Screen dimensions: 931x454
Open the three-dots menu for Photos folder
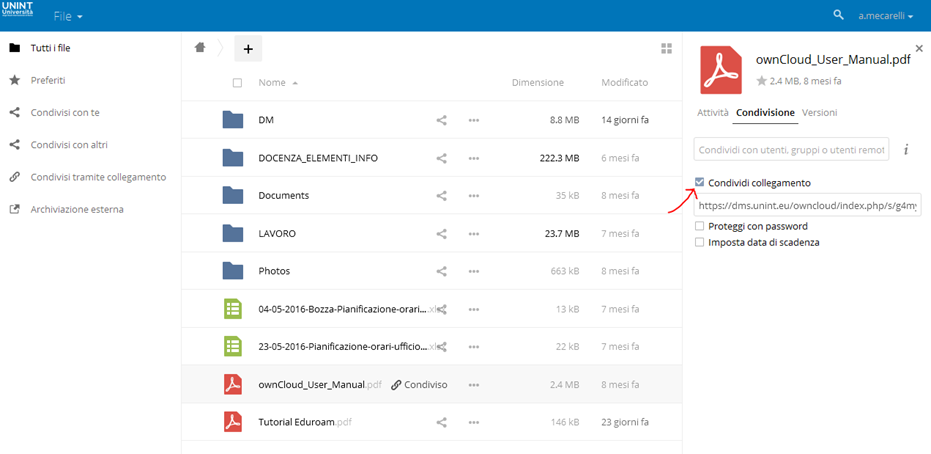click(473, 271)
